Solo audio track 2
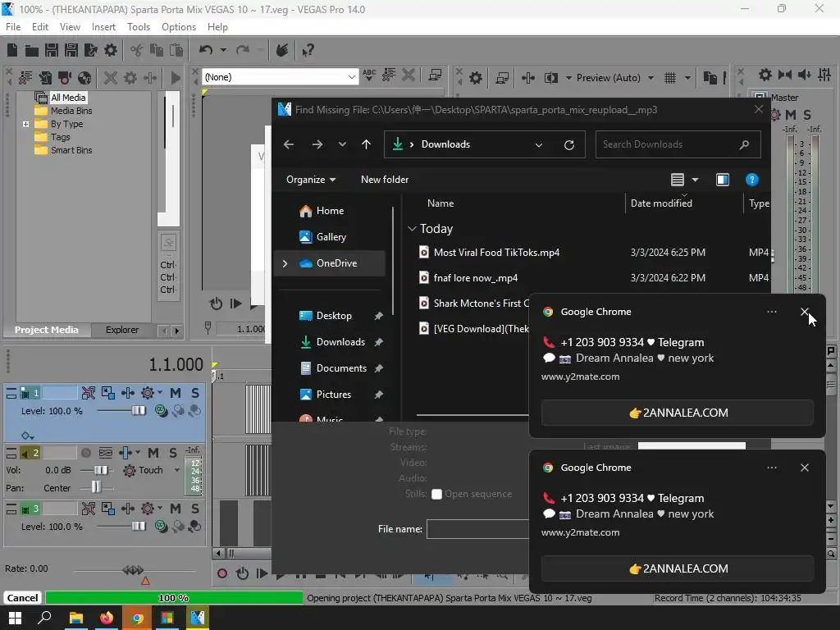 tap(172, 453)
